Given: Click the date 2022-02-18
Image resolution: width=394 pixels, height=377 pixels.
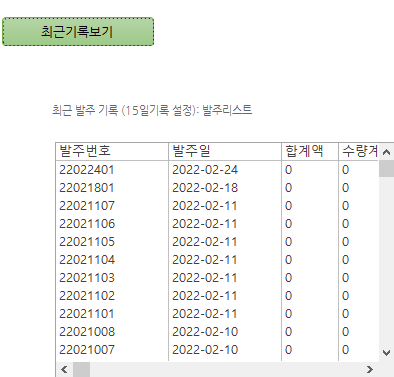Looking at the screenshot, I should (x=205, y=188).
